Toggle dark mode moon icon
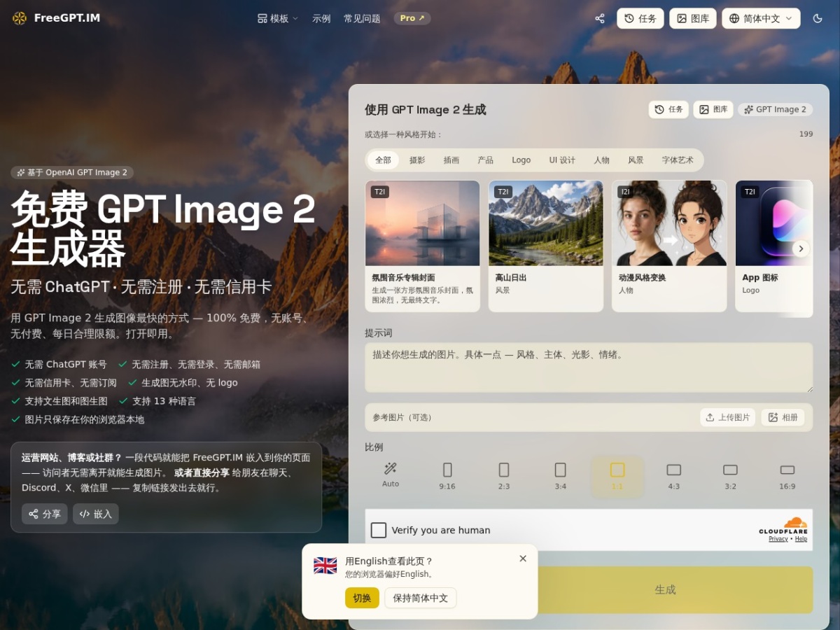 point(818,19)
